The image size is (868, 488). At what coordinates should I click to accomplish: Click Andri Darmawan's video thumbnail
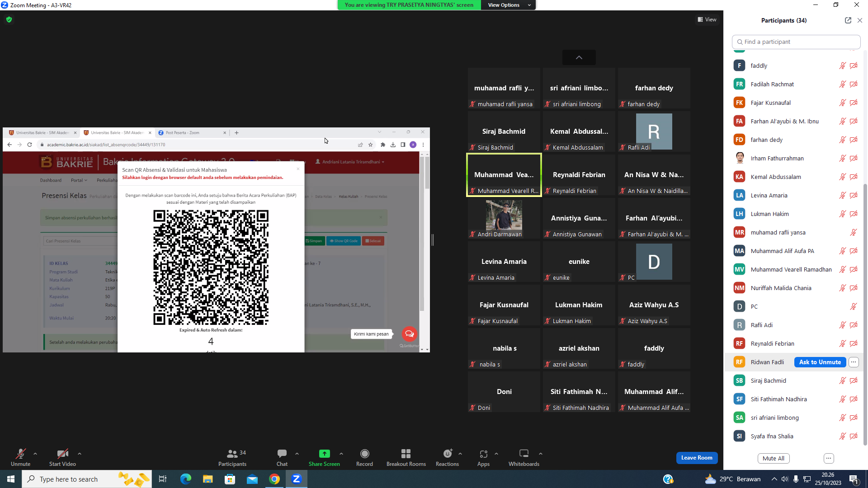point(504,218)
